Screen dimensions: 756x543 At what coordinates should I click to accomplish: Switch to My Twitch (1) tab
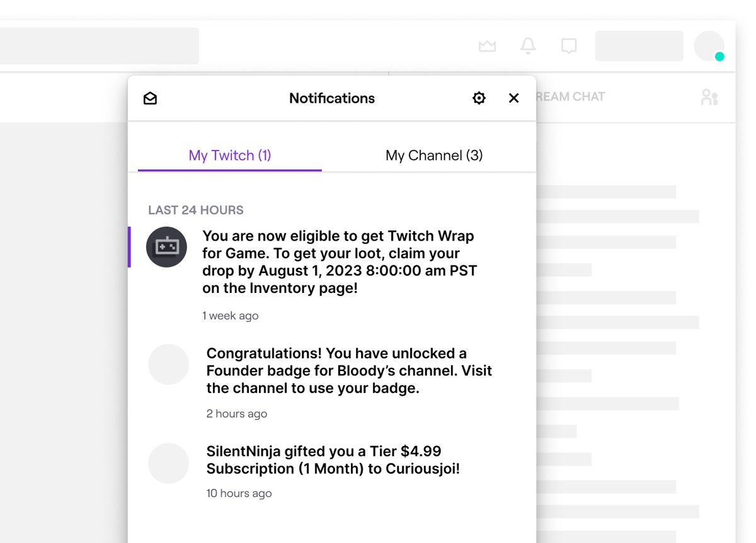(x=230, y=156)
